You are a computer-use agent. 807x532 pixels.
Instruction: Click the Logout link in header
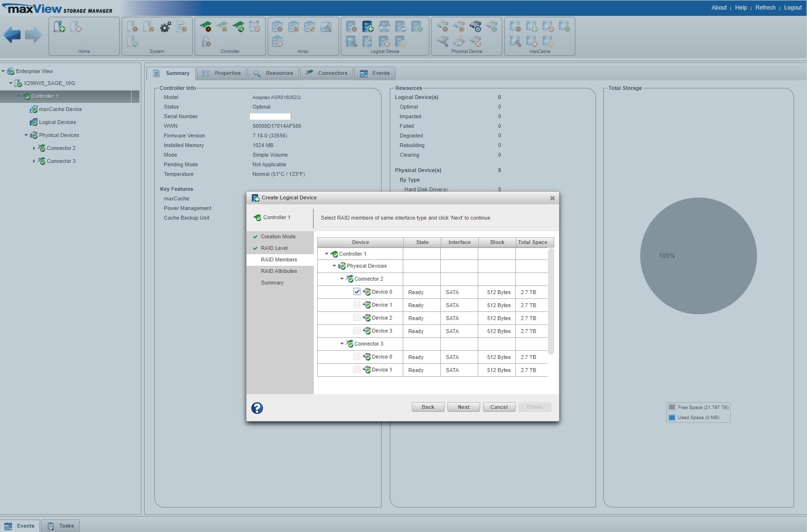[793, 8]
